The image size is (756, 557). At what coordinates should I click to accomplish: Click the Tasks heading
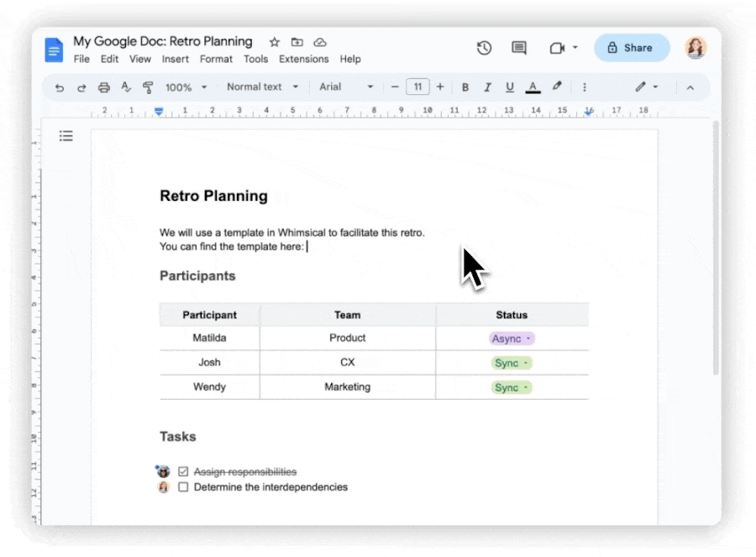178,436
